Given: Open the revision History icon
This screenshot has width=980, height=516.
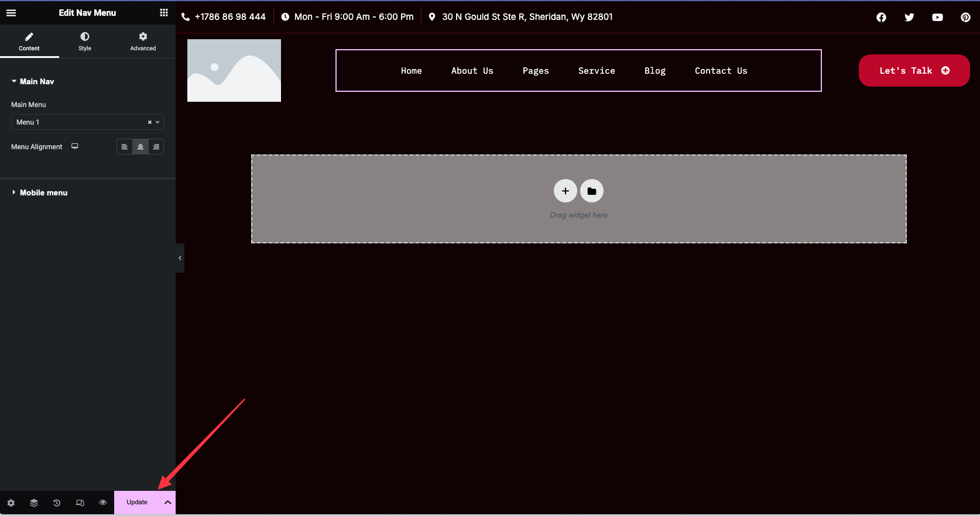Looking at the screenshot, I should click(x=57, y=503).
